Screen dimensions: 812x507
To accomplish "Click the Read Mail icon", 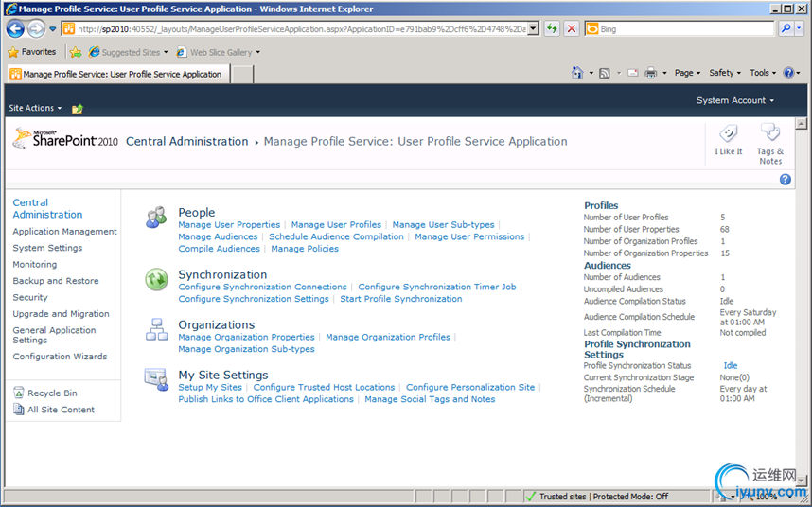I will 633,73.
